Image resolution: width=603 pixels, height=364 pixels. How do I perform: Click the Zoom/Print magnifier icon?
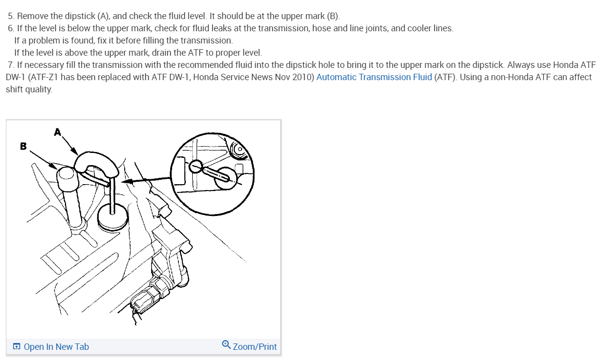226,344
